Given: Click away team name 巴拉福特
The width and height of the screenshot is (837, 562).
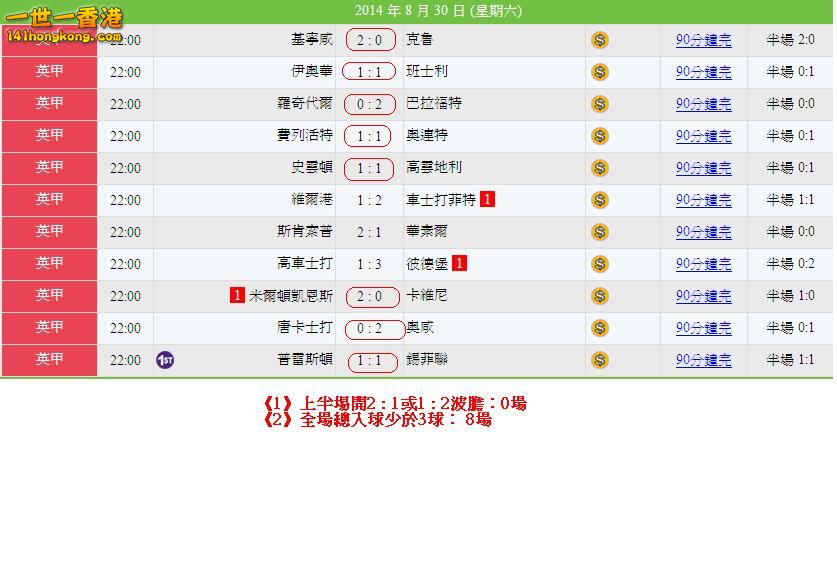Looking at the screenshot, I should pyautogui.click(x=433, y=104).
